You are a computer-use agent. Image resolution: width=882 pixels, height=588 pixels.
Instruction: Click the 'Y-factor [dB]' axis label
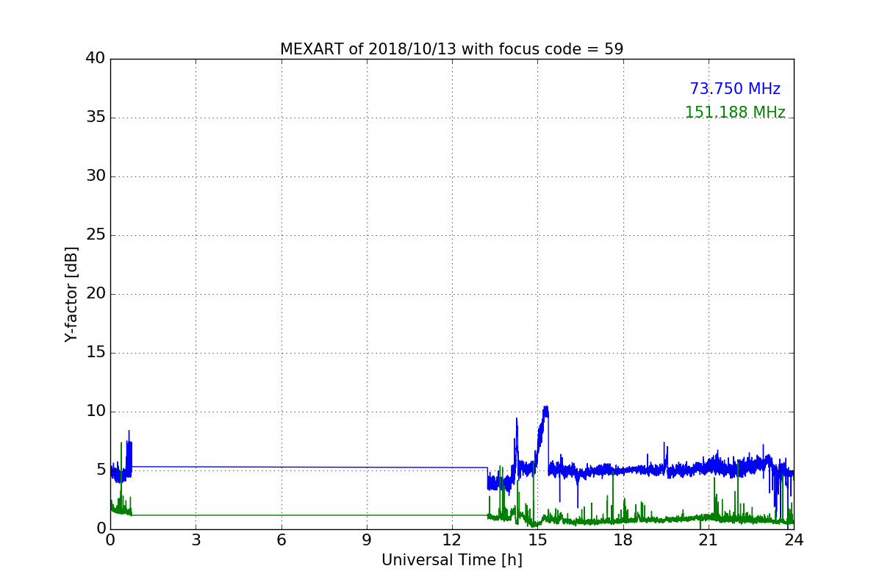[x=71, y=294]
